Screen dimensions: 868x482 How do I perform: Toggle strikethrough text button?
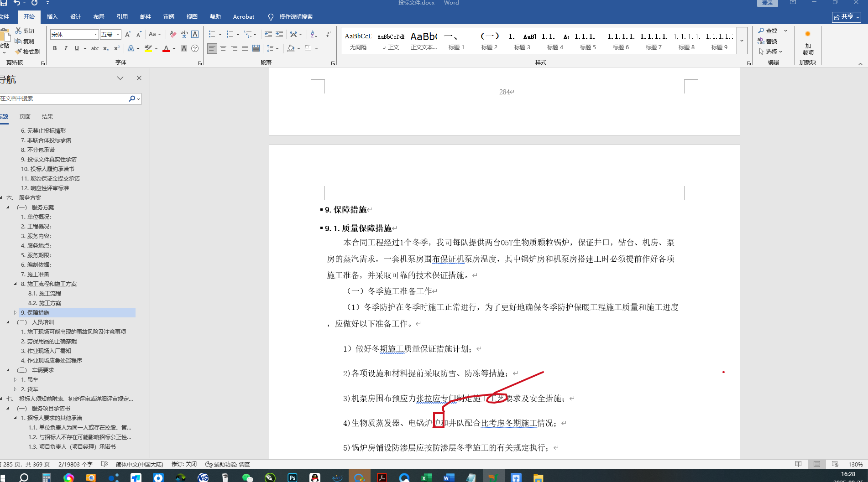[x=95, y=48]
